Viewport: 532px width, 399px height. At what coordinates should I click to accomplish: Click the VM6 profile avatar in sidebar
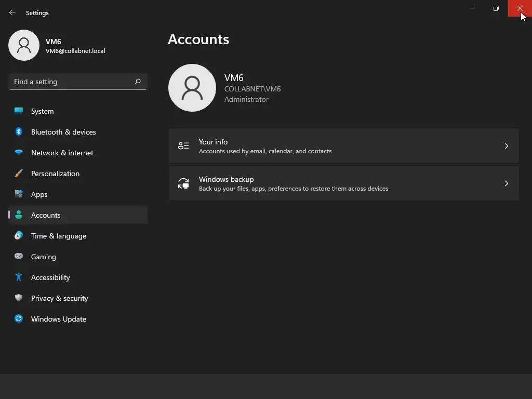[24, 45]
